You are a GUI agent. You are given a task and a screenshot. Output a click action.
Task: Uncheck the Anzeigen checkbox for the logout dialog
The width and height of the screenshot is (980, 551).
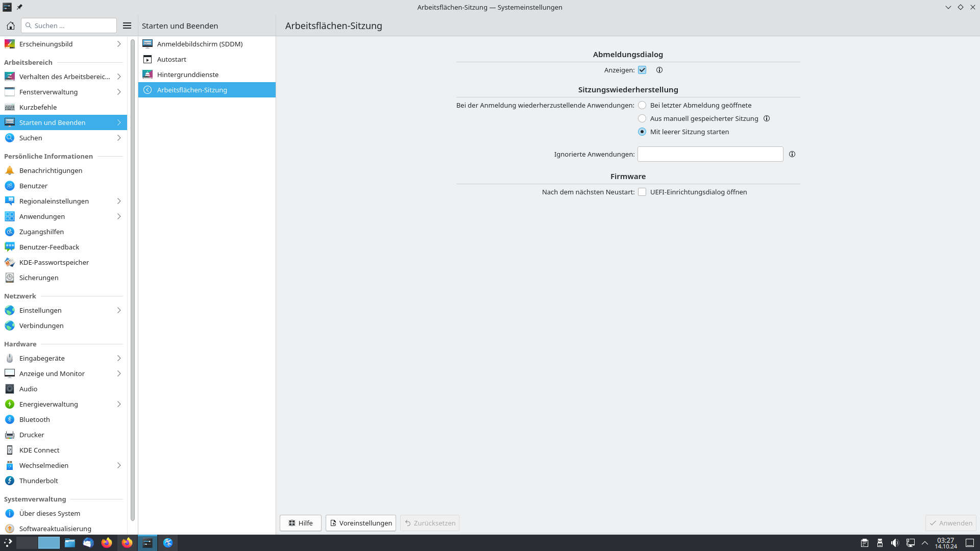coord(642,70)
